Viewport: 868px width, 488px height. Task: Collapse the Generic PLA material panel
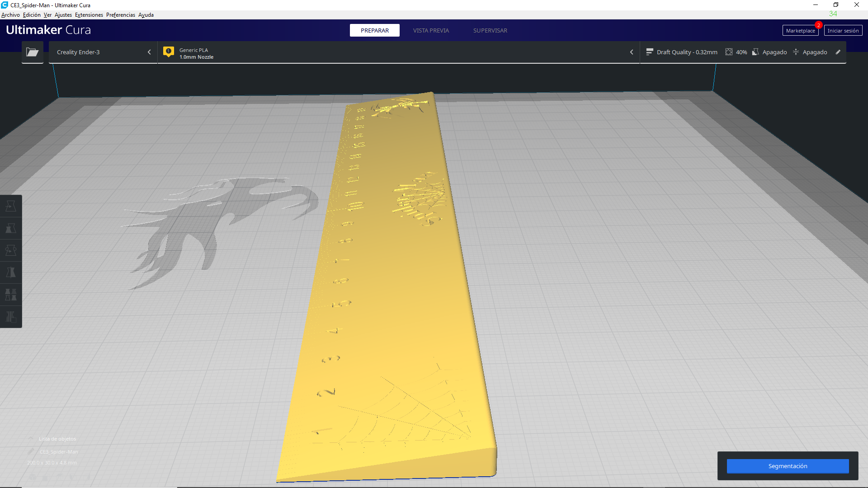tap(632, 52)
